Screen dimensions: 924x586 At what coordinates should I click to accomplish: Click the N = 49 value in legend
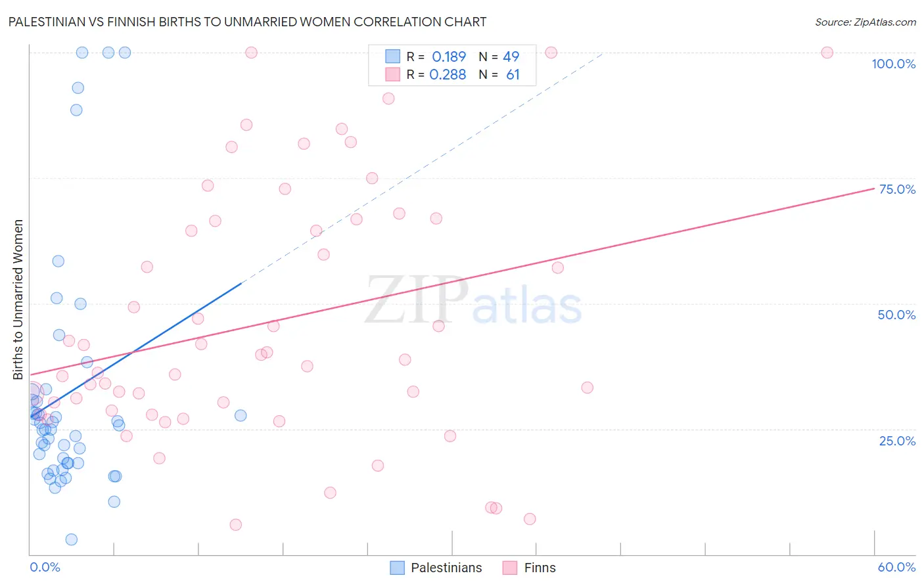point(499,56)
